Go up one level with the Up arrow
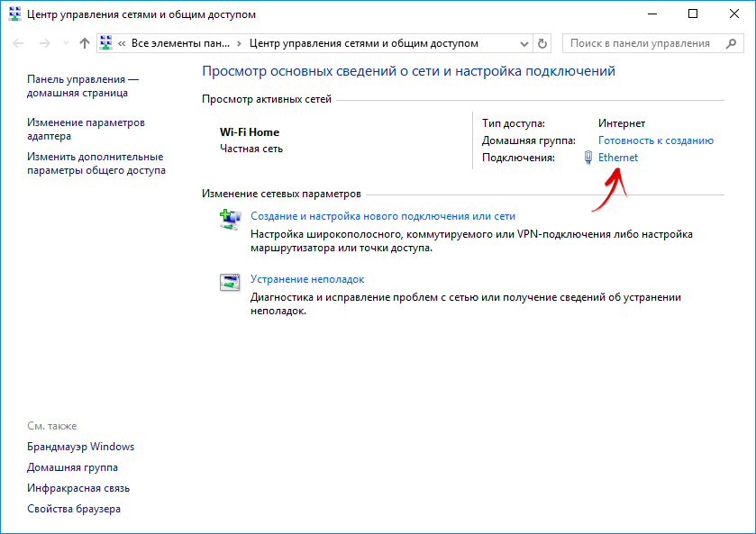Screen dimensions: 756x534 84,43
